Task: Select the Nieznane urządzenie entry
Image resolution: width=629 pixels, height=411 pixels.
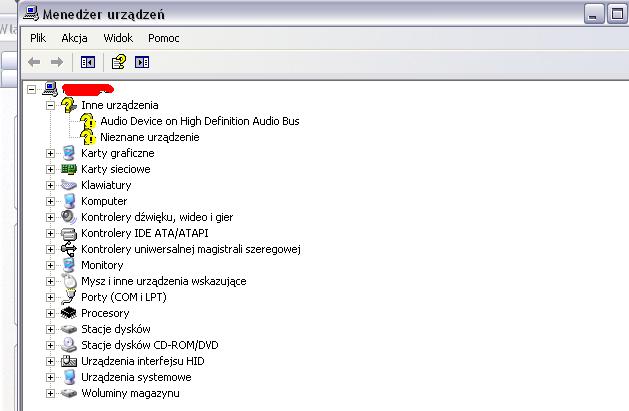Action: coord(150,137)
